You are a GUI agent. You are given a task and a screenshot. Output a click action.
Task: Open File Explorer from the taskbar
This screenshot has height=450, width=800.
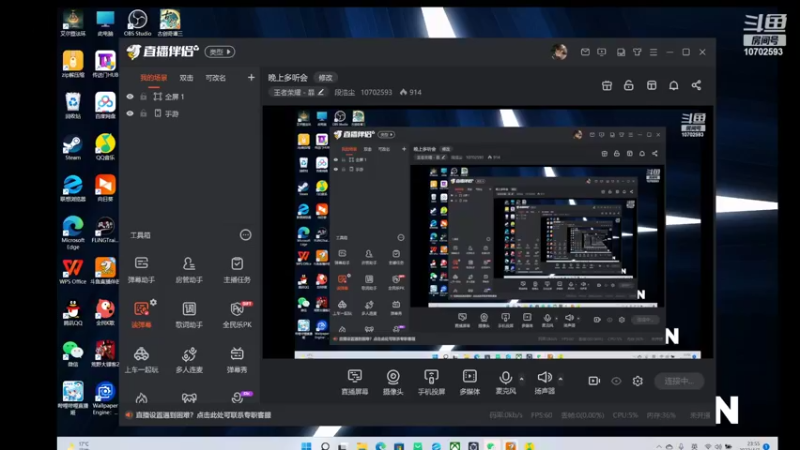tap(362, 446)
